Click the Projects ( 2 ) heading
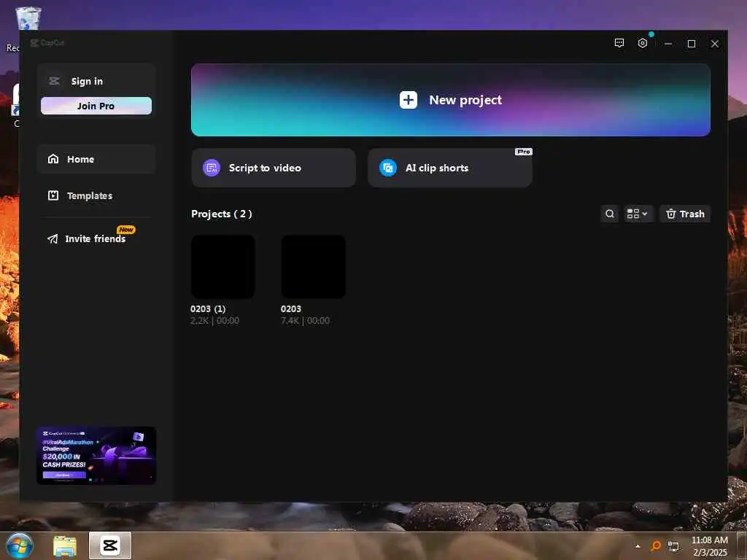The width and height of the screenshot is (747, 560). click(x=222, y=214)
